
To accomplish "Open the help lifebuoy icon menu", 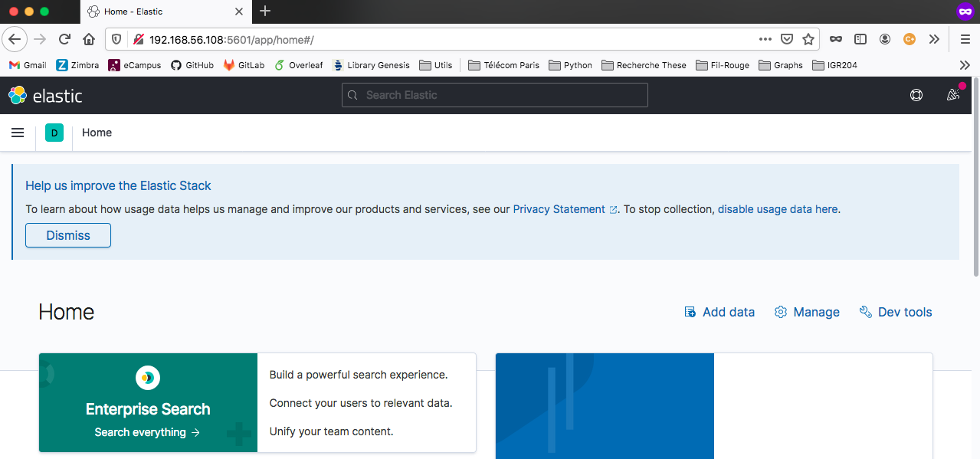I will [x=916, y=95].
